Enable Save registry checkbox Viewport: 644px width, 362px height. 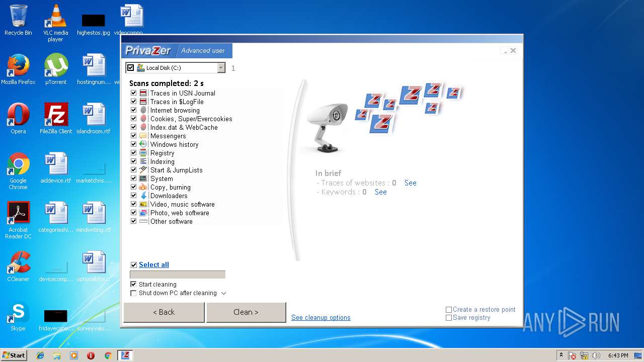click(x=449, y=318)
